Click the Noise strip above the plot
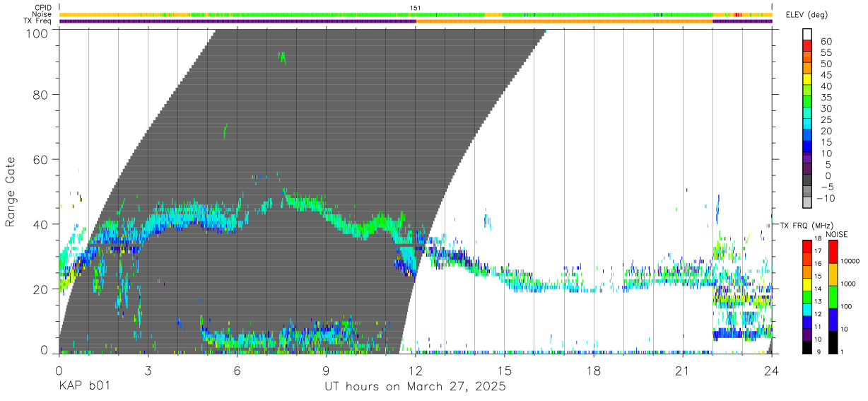The image size is (868, 401). coord(416,14)
